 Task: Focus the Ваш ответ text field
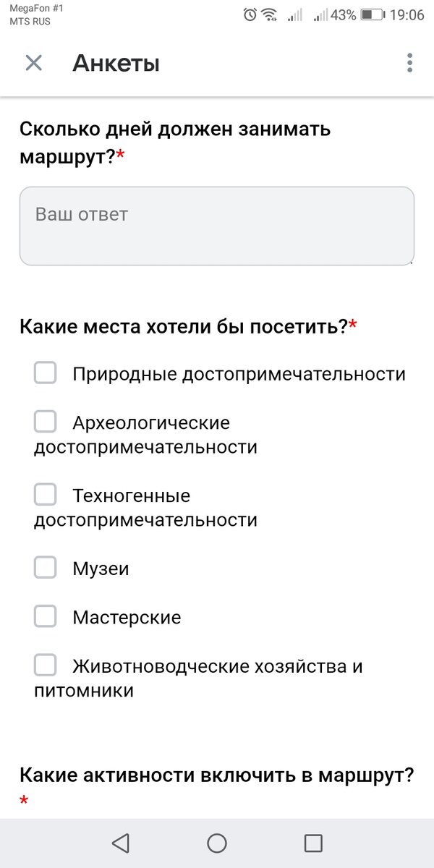tap(216, 226)
